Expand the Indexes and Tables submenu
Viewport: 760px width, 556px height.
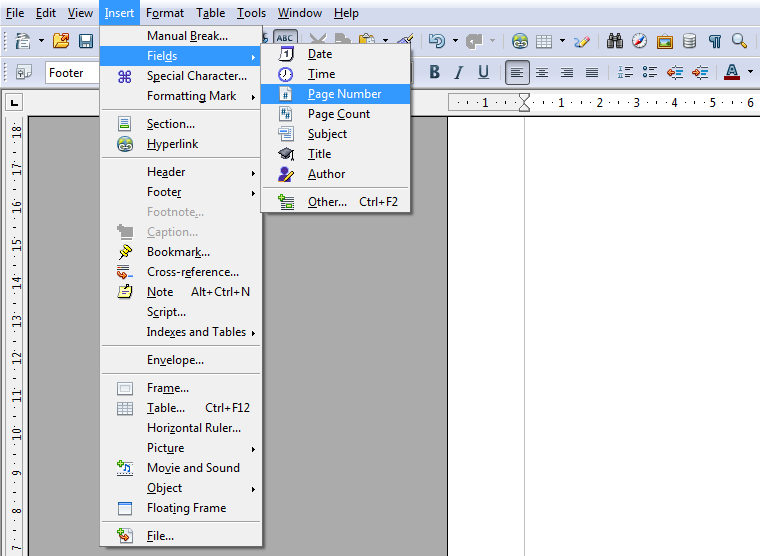click(196, 332)
